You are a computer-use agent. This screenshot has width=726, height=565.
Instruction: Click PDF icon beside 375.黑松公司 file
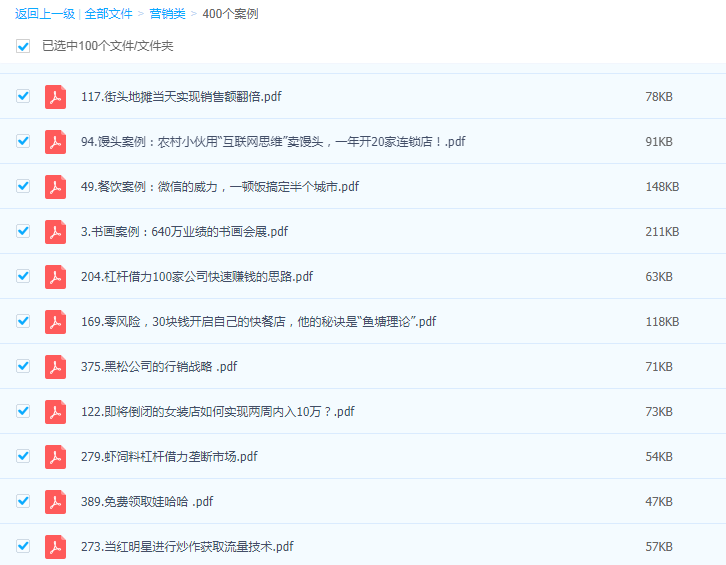click(x=55, y=367)
